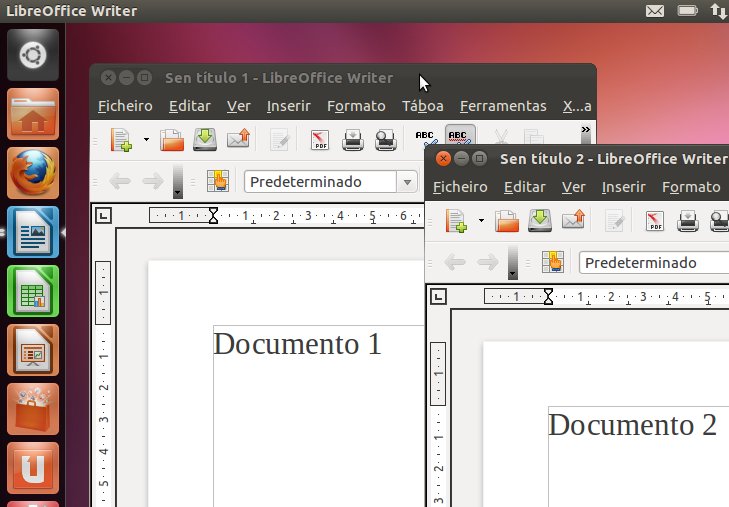Toggle AutoSpellcheck in Sen título 1 toolbar
The height and width of the screenshot is (507, 729).
460,136
